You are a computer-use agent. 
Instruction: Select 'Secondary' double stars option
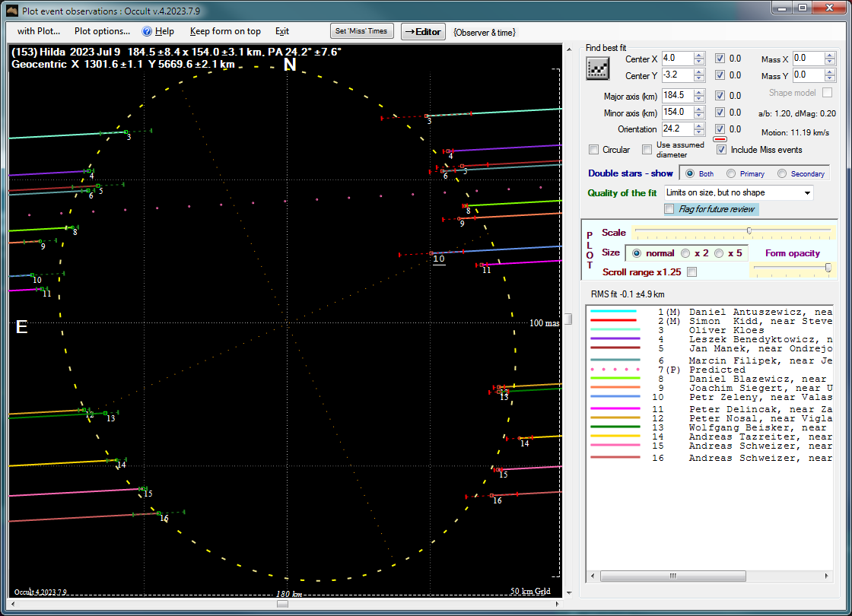pos(781,174)
